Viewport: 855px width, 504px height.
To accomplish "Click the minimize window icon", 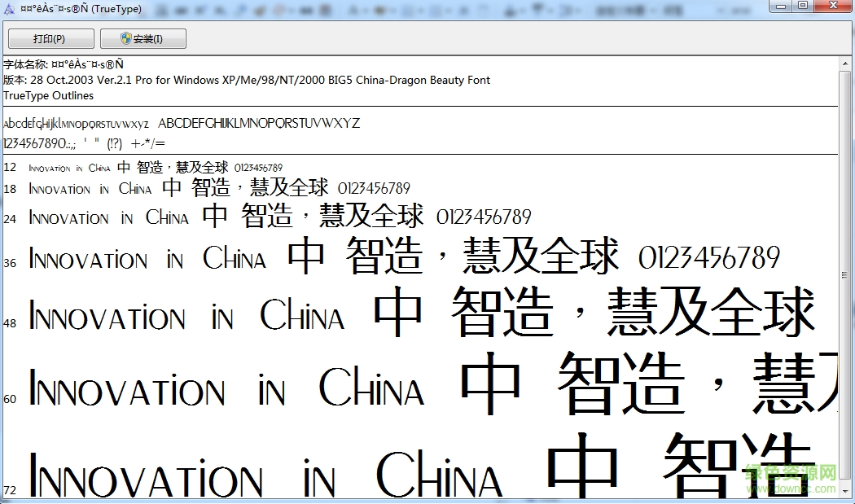I will [779, 7].
